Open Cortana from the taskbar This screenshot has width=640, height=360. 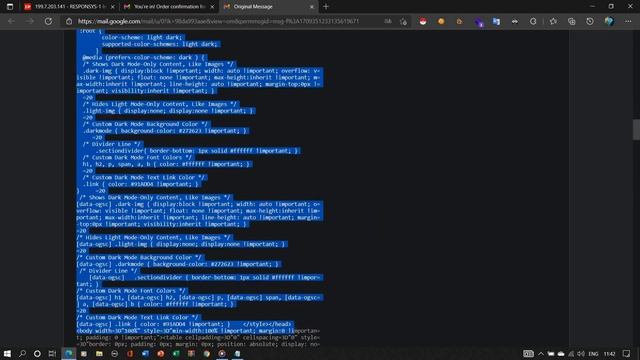[x=37, y=353]
